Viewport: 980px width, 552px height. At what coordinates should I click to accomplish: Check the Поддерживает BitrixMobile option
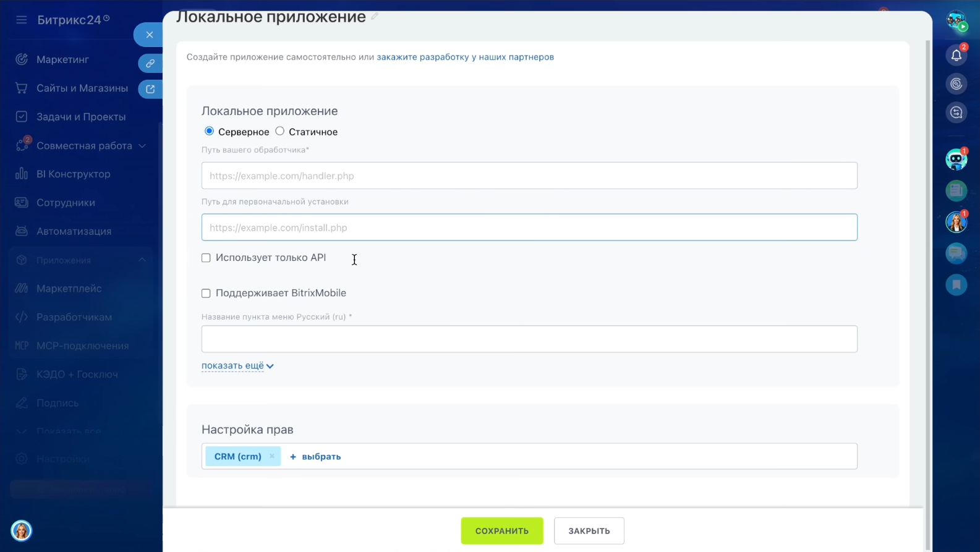206,294
